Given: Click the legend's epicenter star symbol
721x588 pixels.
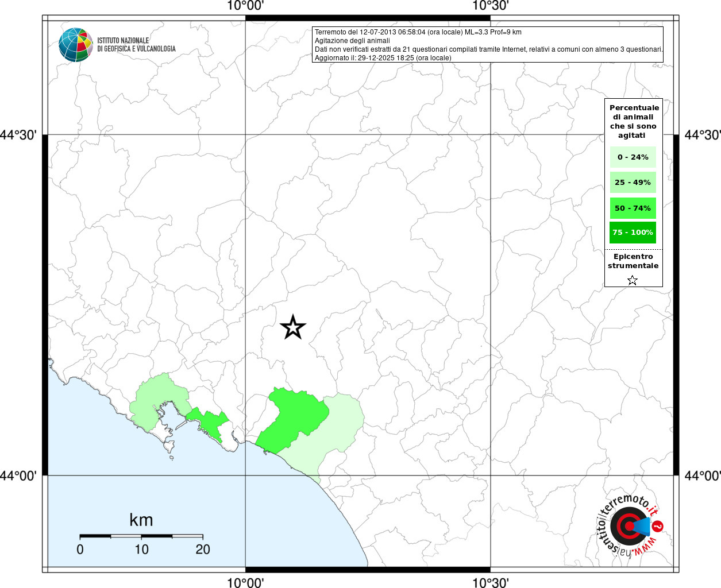Looking at the screenshot, I should click(x=633, y=280).
